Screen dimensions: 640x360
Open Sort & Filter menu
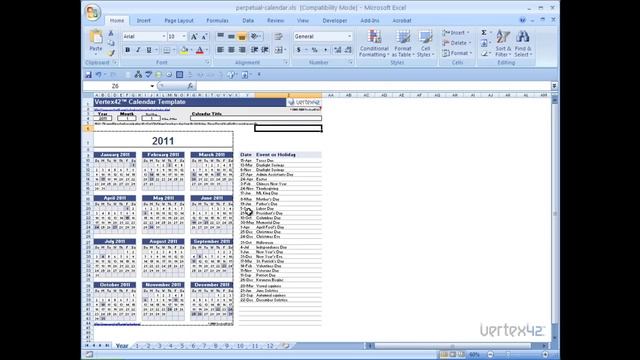coord(503,43)
